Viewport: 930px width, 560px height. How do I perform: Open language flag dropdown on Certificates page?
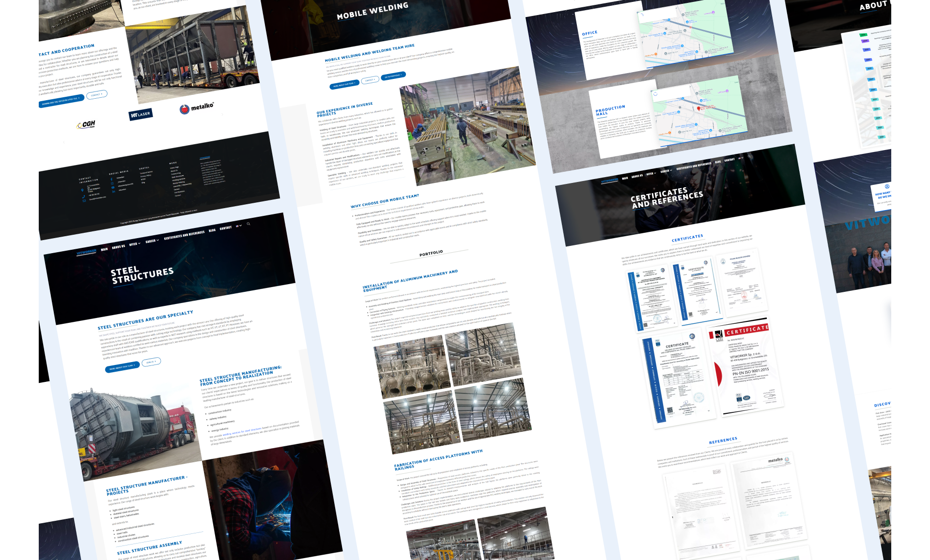741,158
